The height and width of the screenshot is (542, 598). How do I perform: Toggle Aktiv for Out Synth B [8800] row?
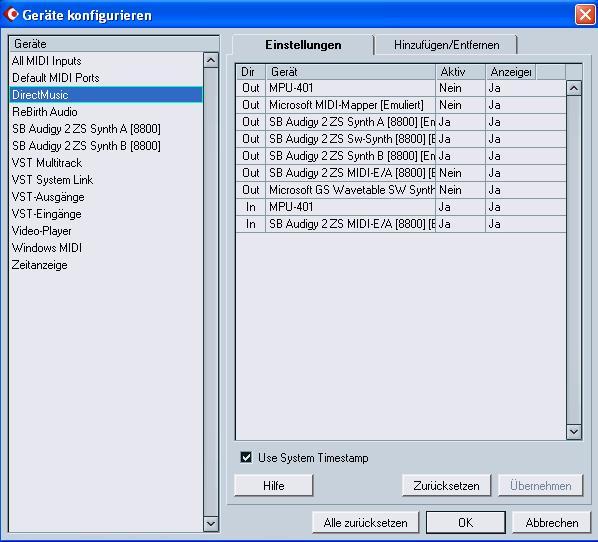pyautogui.click(x=460, y=156)
